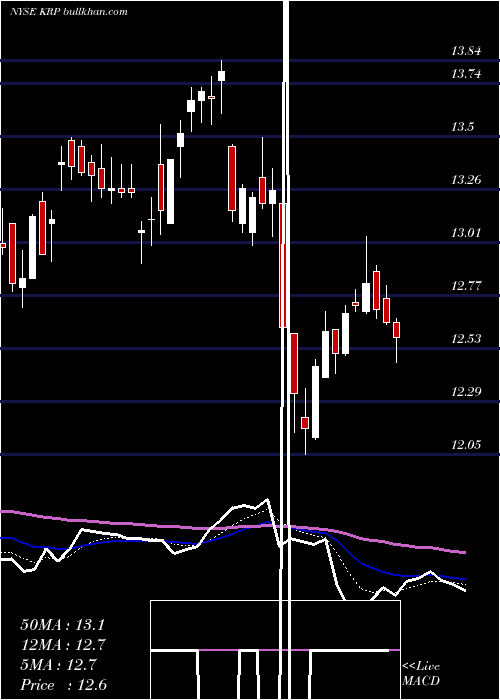This screenshot has width=500, height=700.
Task: Click the <<Live MACD label
Action: (x=421, y=673)
